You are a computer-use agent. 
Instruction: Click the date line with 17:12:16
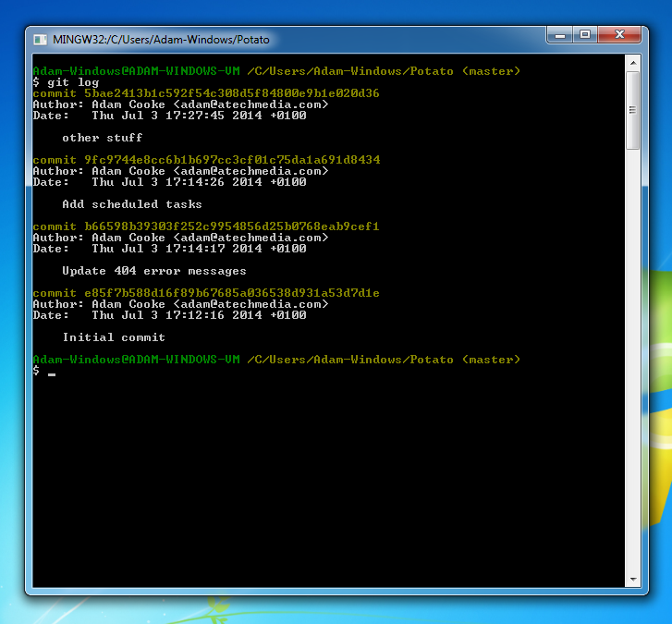pyautogui.click(x=170, y=315)
